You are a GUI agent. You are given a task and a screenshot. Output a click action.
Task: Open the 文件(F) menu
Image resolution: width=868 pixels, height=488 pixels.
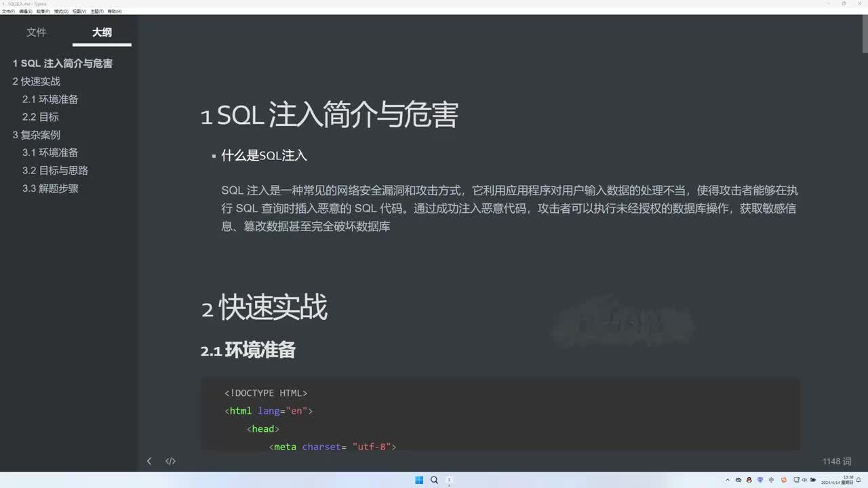pos(8,12)
